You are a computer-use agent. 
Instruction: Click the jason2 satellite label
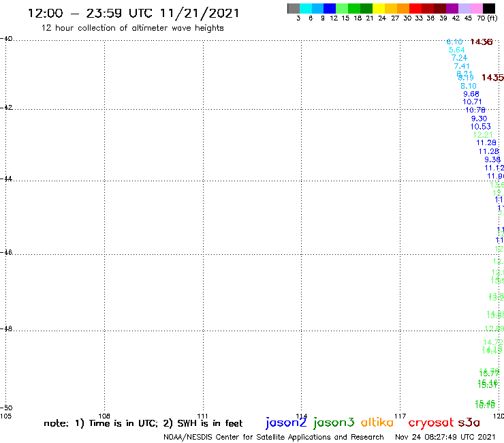286,423
